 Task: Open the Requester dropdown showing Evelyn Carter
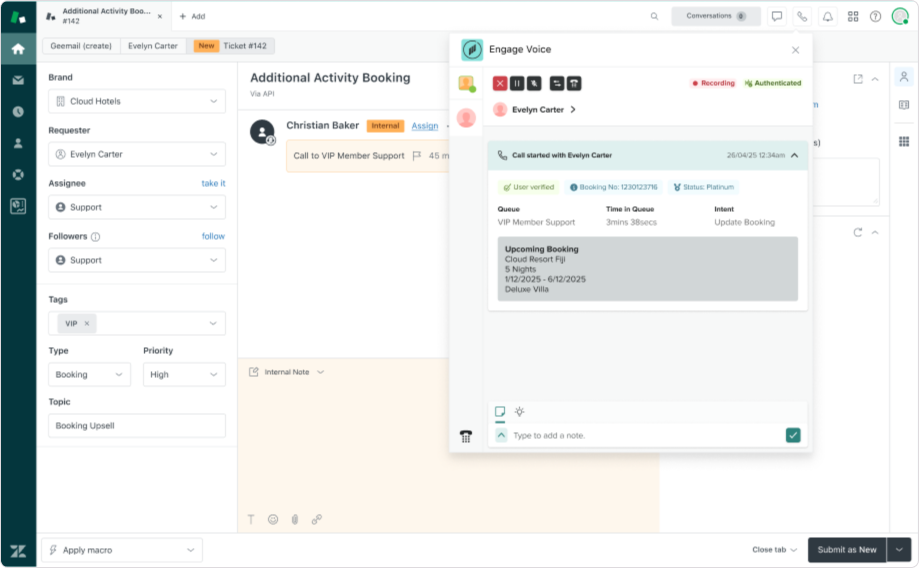pyautogui.click(x=137, y=154)
